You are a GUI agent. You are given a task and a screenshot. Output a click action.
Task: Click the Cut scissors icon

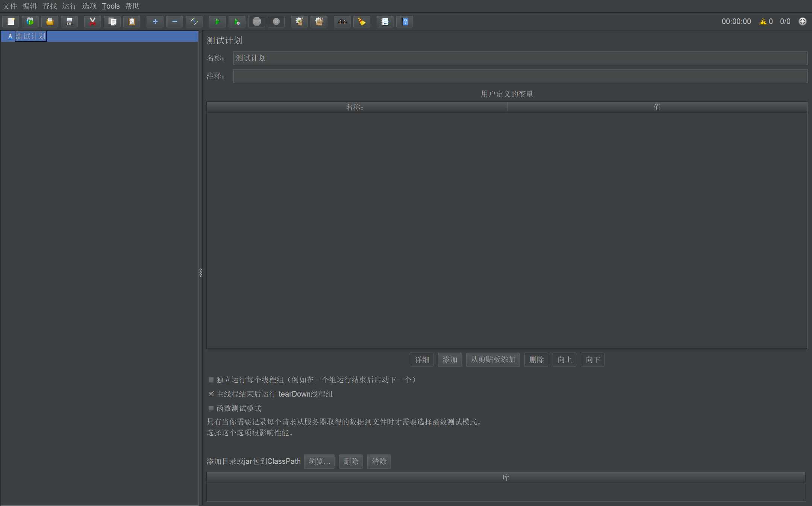pos(92,21)
